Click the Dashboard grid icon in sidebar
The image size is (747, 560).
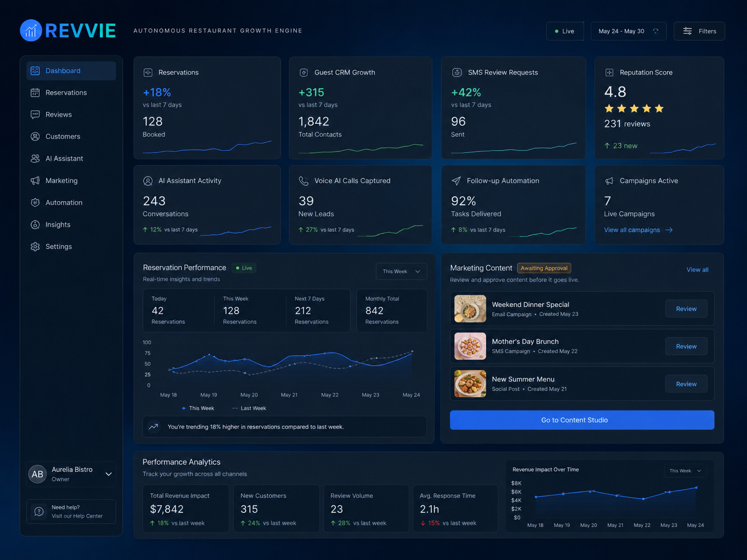click(35, 71)
